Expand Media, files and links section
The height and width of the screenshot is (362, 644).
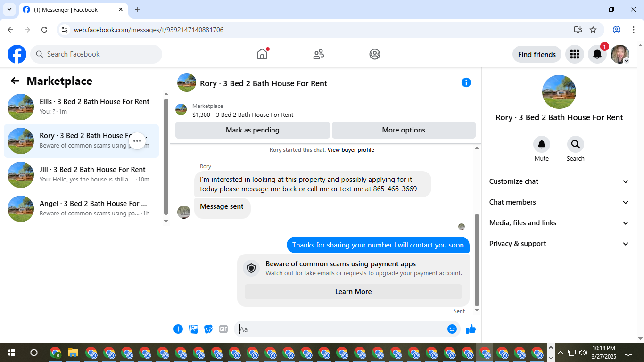pos(559,223)
